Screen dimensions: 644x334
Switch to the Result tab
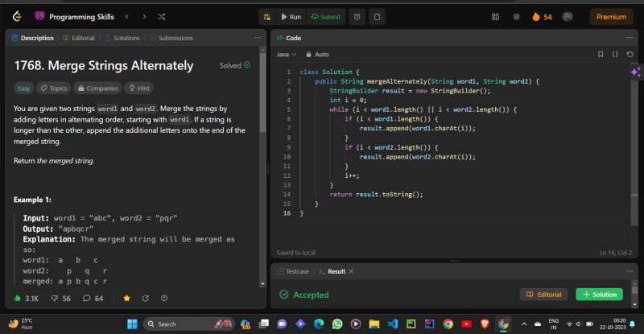pyautogui.click(x=332, y=271)
